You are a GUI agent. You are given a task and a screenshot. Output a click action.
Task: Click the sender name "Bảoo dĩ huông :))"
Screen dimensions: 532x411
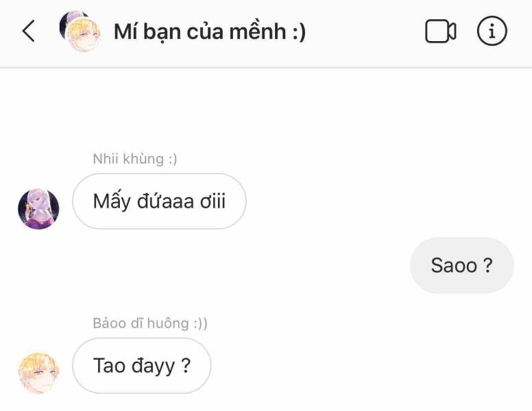pyautogui.click(x=150, y=323)
